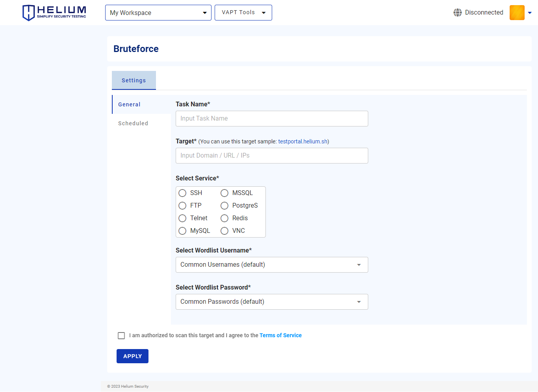Click the Helium shield logo
538x392 pixels.
point(54,13)
